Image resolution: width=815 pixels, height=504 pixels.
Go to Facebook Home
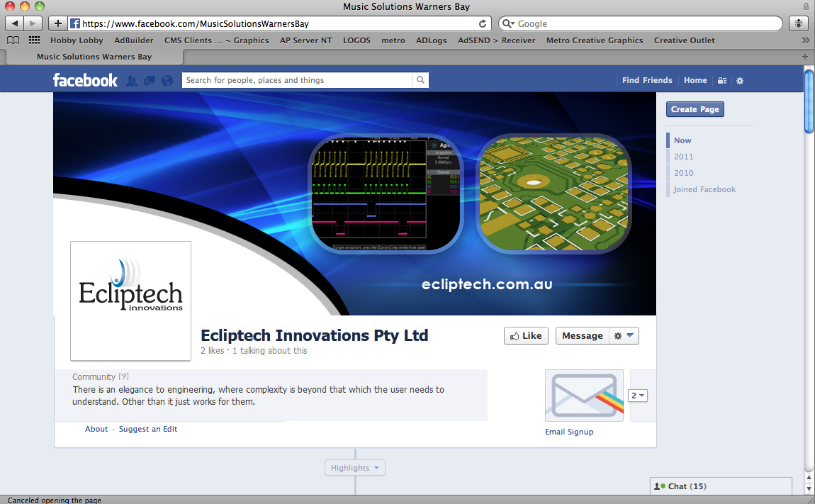[x=695, y=80]
